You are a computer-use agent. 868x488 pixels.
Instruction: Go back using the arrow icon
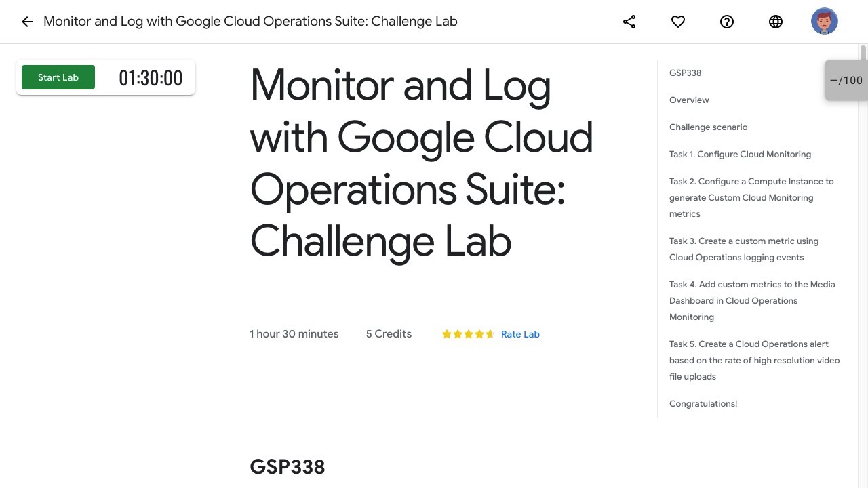(x=27, y=22)
